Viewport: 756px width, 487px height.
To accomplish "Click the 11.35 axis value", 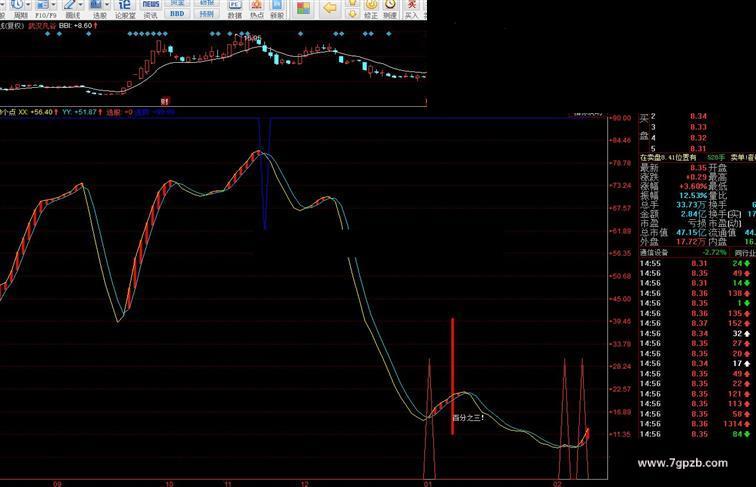I will point(621,434).
